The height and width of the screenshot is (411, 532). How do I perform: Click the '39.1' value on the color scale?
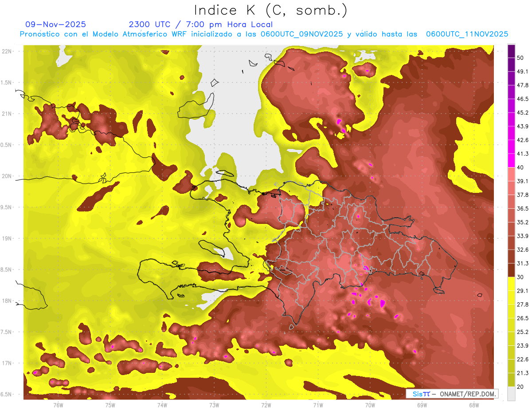pyautogui.click(x=522, y=181)
